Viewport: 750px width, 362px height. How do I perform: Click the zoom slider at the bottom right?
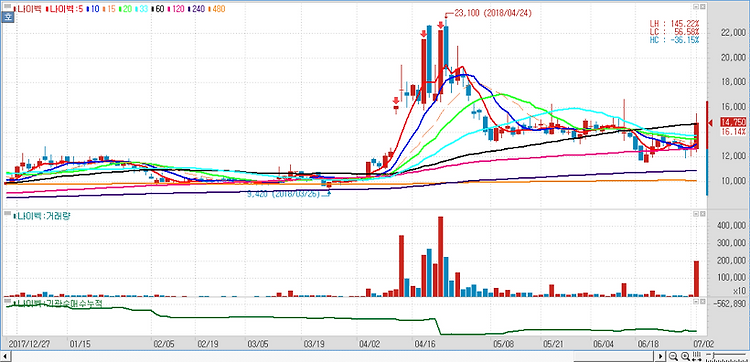pos(726,356)
